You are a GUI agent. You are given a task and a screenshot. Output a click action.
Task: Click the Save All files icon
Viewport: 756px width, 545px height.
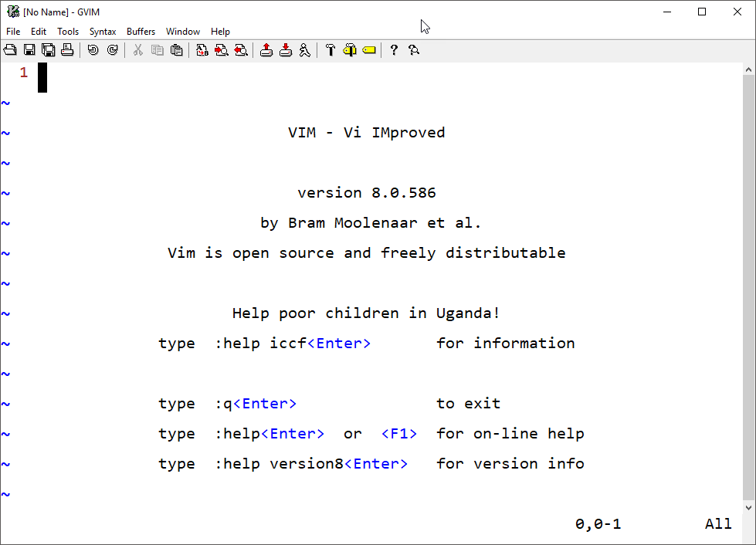[x=48, y=50]
